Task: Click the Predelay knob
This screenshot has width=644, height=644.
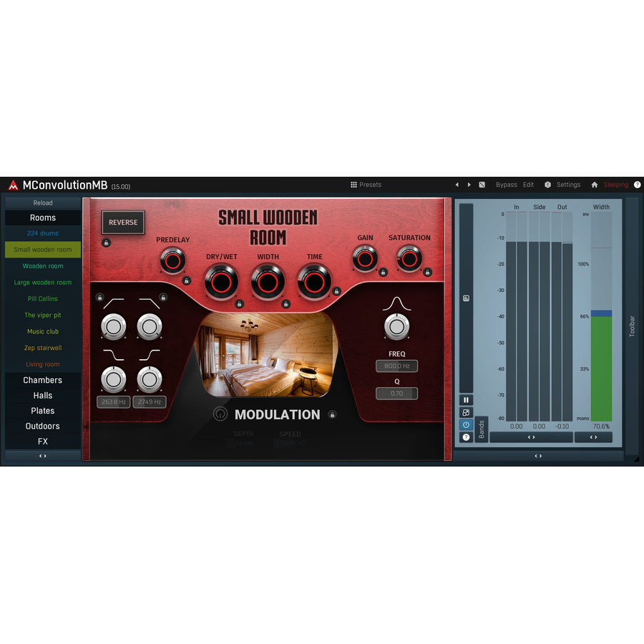Action: (172, 260)
